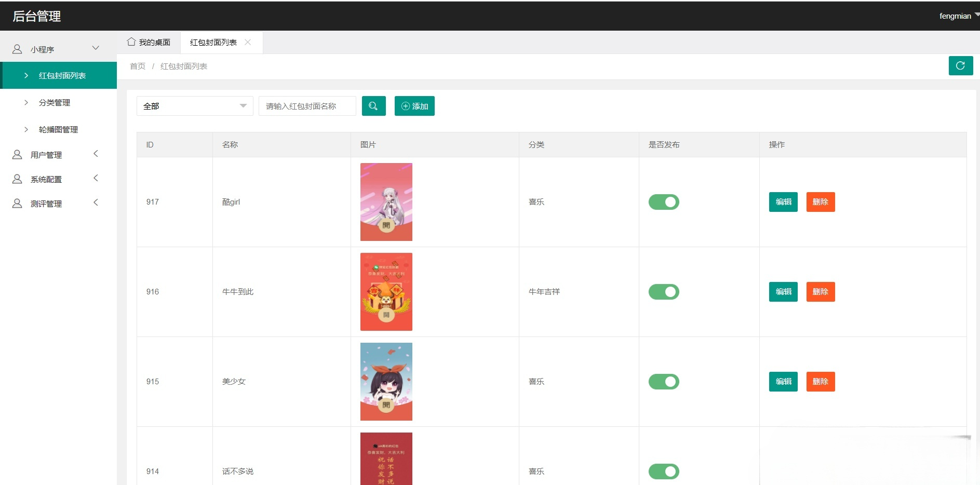Click the user icon beside 测评管理
The height and width of the screenshot is (485, 980).
pos(17,204)
